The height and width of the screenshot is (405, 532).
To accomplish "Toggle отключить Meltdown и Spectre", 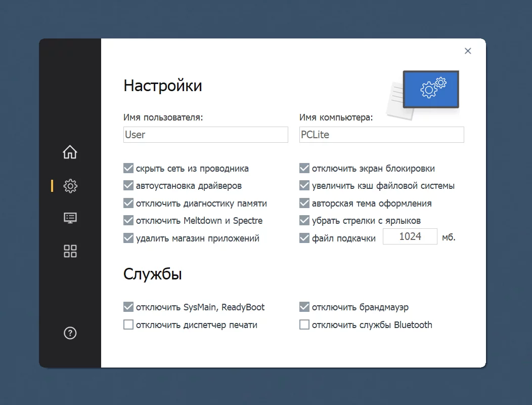I will 128,221.
